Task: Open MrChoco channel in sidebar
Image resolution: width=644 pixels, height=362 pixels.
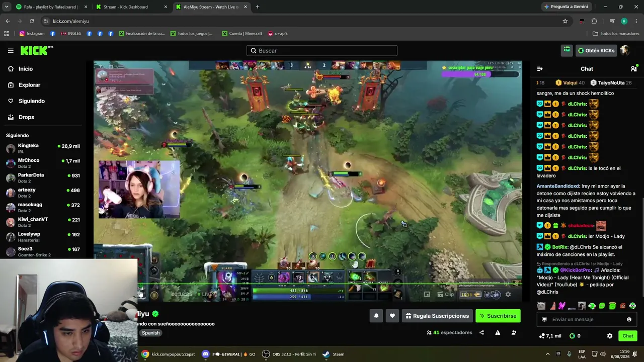Action: pyautogui.click(x=43, y=163)
